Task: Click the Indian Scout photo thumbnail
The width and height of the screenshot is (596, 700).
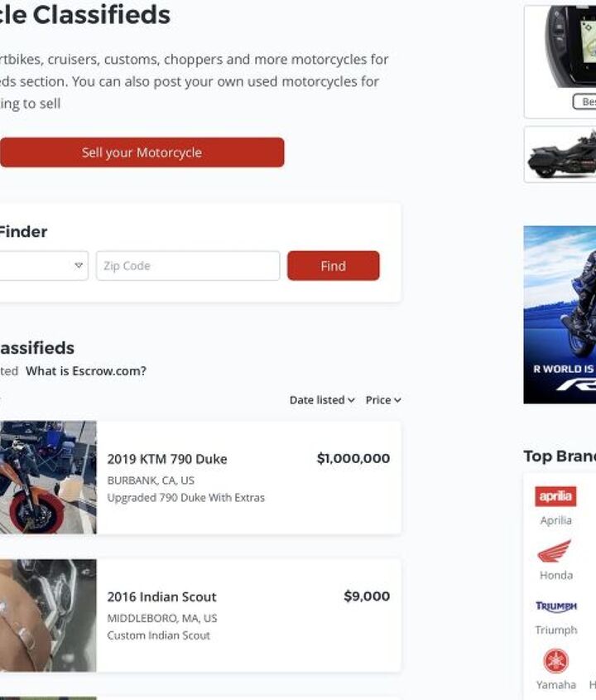Action: pyautogui.click(x=48, y=616)
